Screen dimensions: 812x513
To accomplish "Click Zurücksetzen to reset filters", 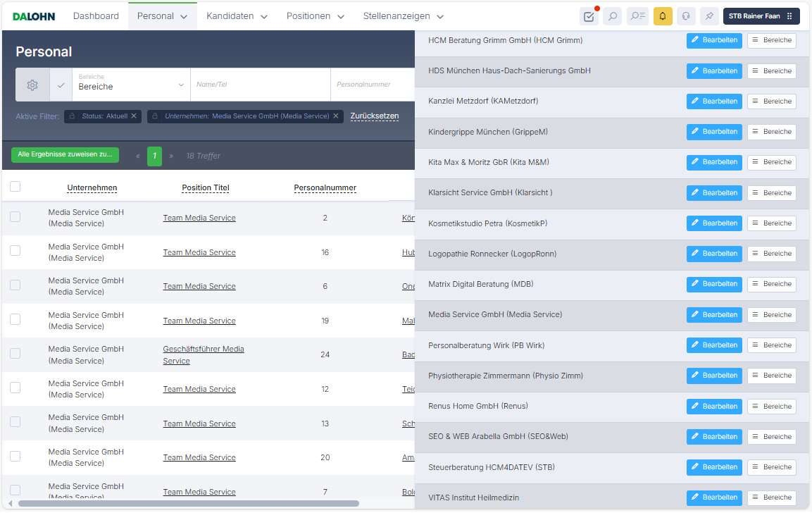I will pos(375,116).
